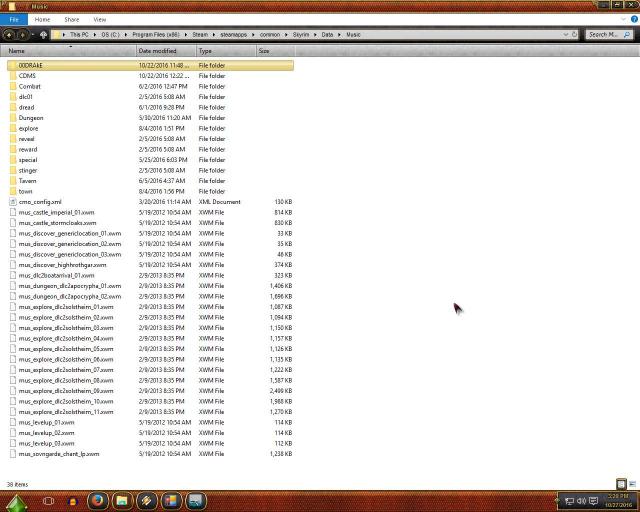This screenshot has width=640, height=512.
Task: Select the dread folder icon
Action: 12,107
